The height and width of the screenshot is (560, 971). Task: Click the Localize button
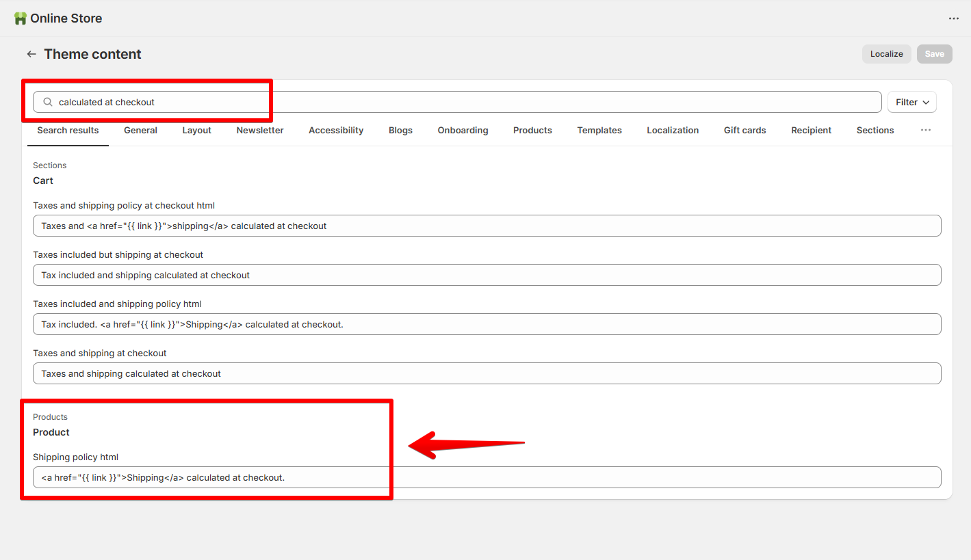pyautogui.click(x=886, y=54)
